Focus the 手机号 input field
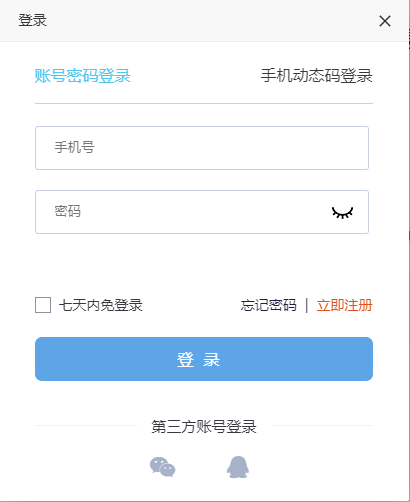This screenshot has width=410, height=502. point(202,148)
